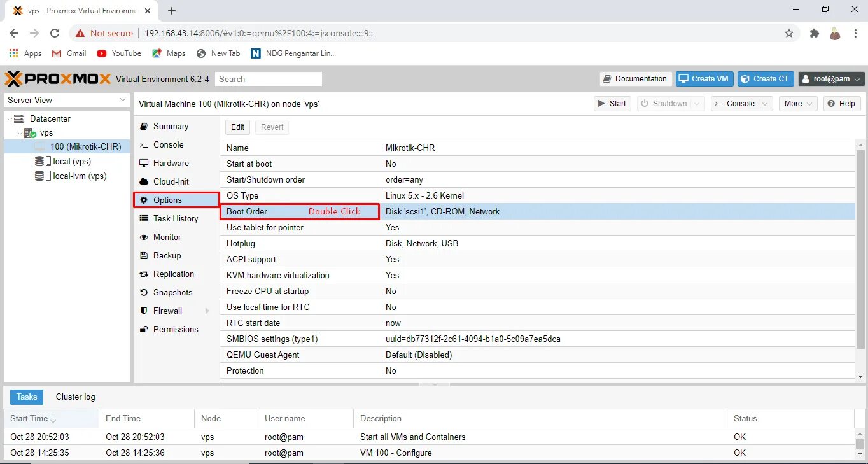
Task: Start the virtual machine
Action: pos(612,103)
